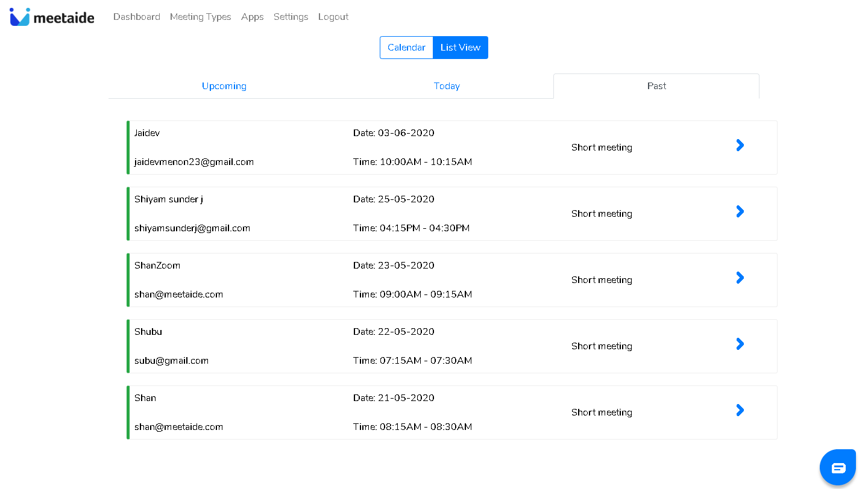Viewport: 868px width, 498px height.
Task: Switch to the Today tab
Action: [447, 86]
